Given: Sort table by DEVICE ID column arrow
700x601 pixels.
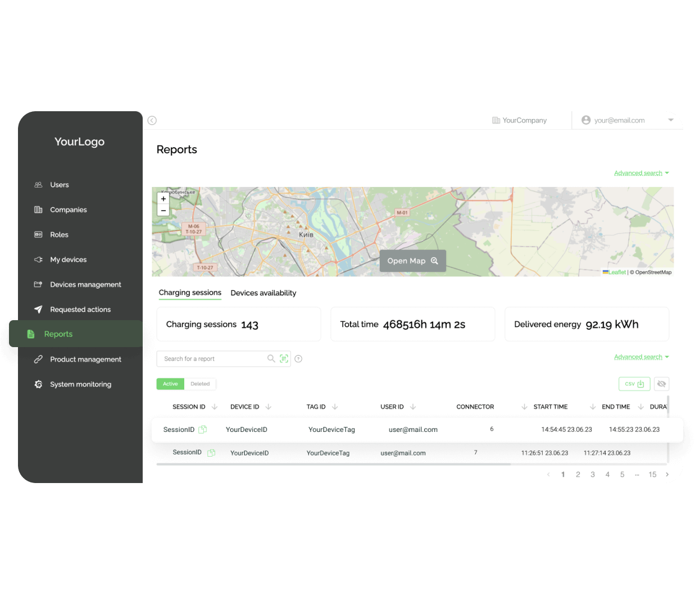Looking at the screenshot, I should pos(269,406).
